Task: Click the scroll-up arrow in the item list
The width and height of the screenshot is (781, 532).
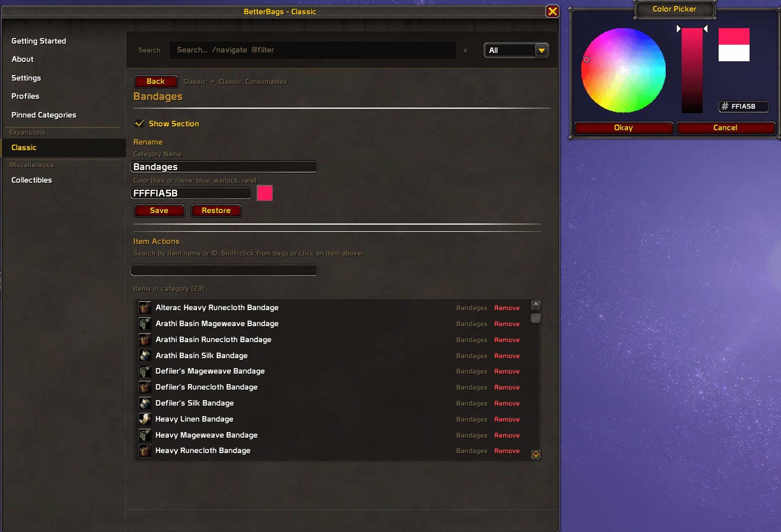Action: tap(536, 305)
